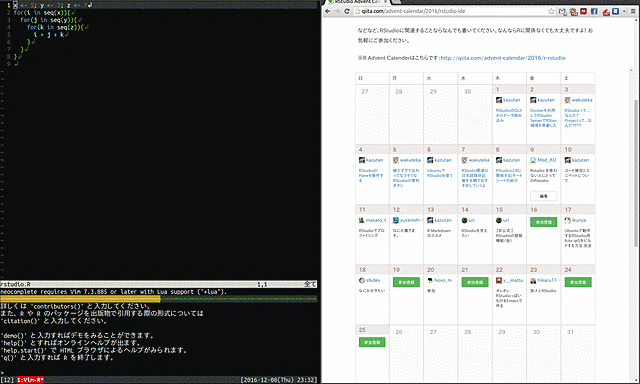Expand the extensions overflow arrow

[x=624, y=11]
